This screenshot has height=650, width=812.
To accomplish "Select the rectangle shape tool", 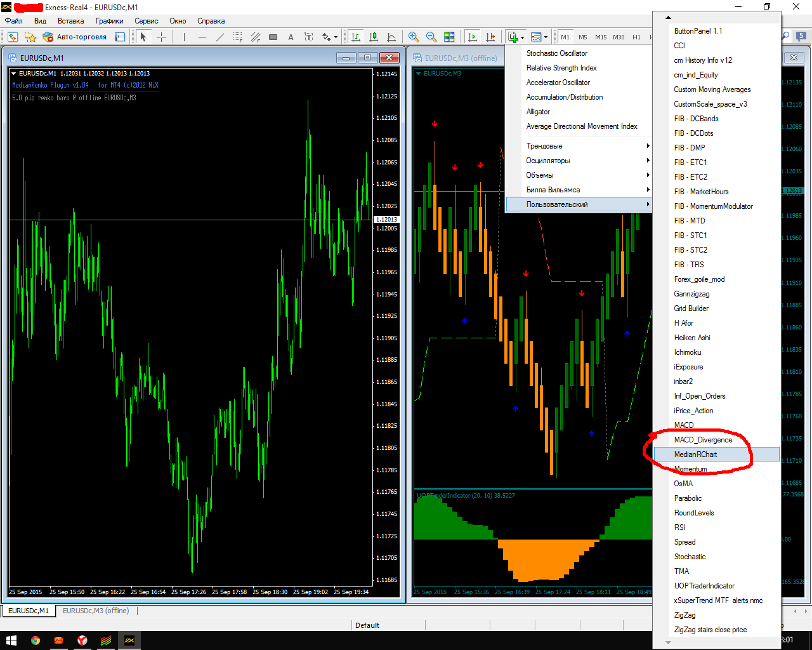I will [x=273, y=37].
